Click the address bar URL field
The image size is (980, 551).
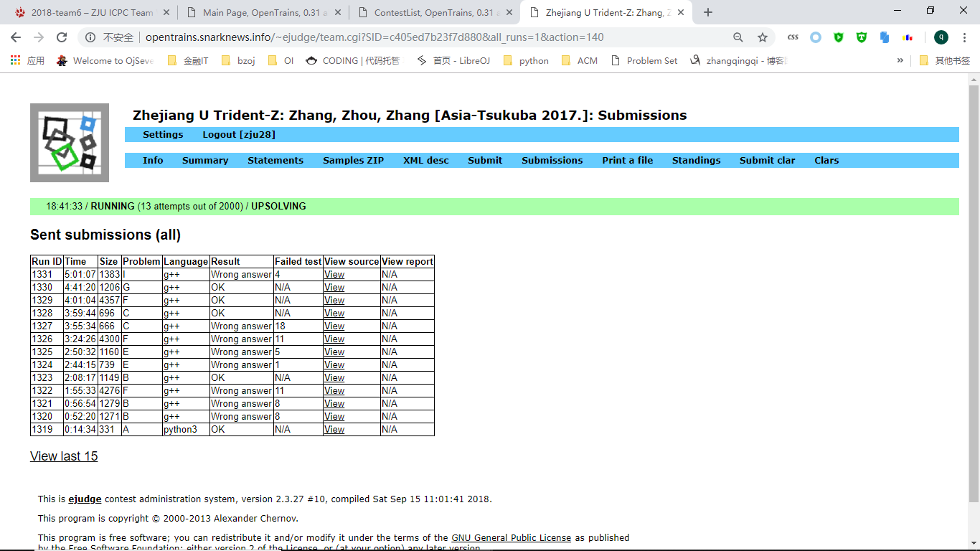coord(373,37)
